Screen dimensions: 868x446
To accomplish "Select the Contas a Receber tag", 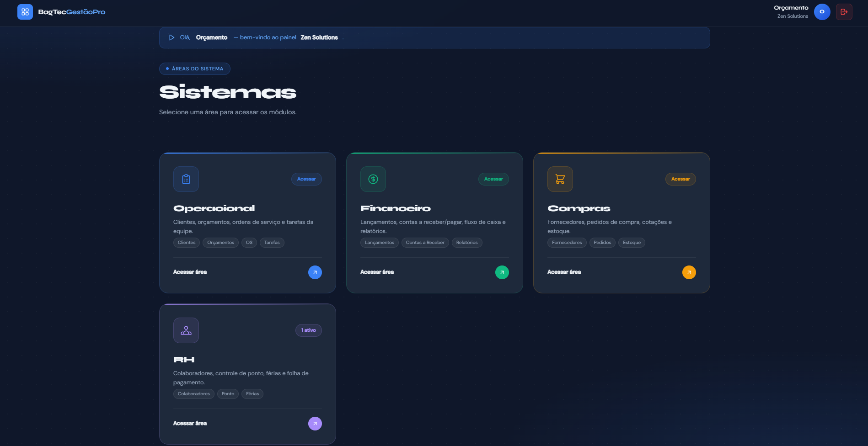I will (425, 243).
